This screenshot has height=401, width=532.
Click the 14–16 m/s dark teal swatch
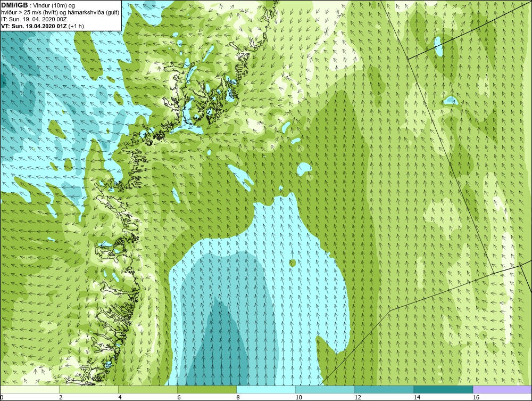click(443, 389)
